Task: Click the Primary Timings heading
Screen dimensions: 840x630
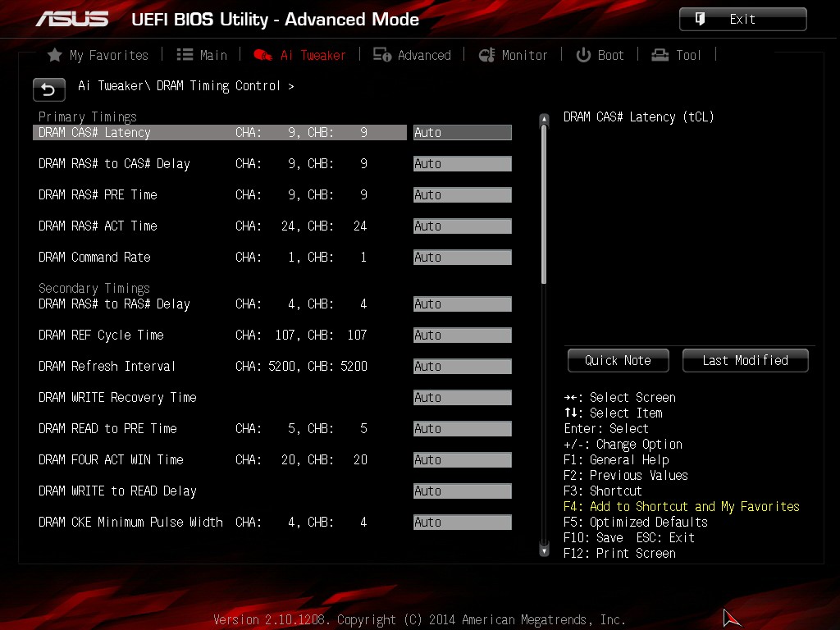Action: coord(87,116)
